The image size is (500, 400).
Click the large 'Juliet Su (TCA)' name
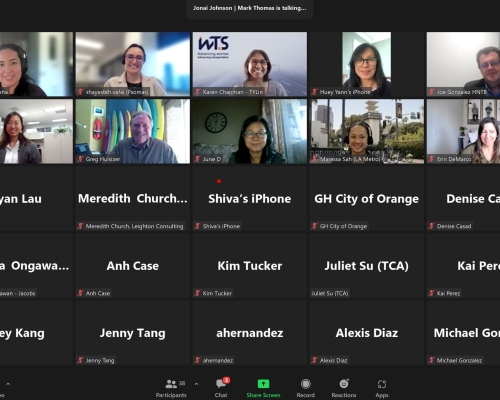(367, 266)
